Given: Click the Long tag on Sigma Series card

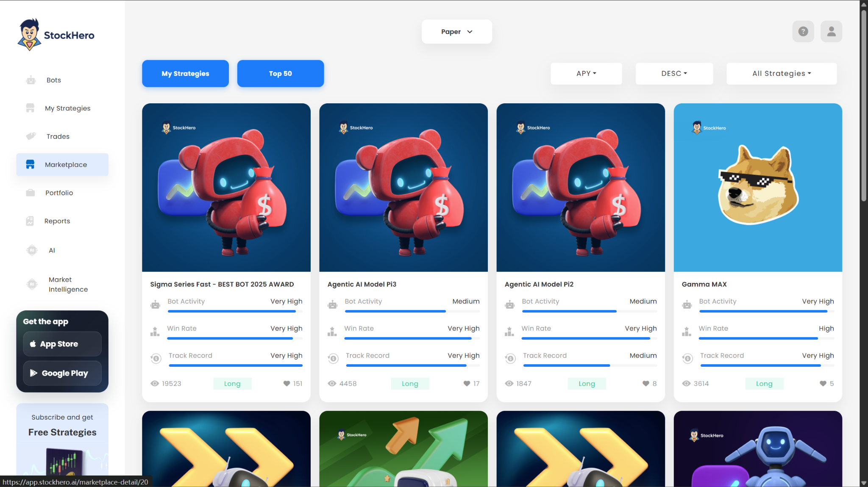Looking at the screenshot, I should pos(232,383).
